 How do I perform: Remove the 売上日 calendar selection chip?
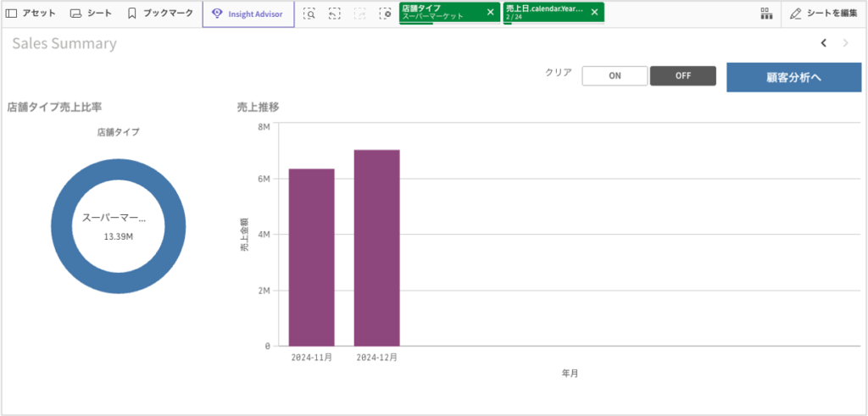click(x=594, y=12)
